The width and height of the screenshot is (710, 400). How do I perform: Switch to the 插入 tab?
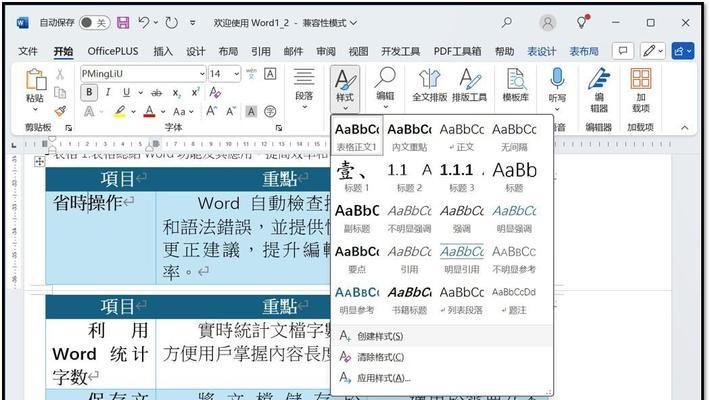[163, 52]
